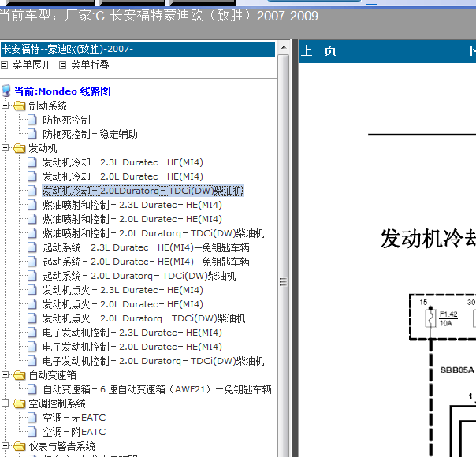The width and height of the screenshot is (476, 457).
Task: Open 燃油喷射和控制－2.0L Duratec－HE(MI4)
Action: pyautogui.click(x=132, y=219)
